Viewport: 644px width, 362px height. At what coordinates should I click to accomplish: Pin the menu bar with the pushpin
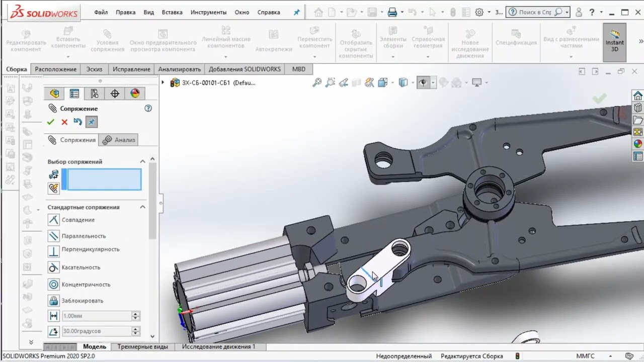[296, 12]
